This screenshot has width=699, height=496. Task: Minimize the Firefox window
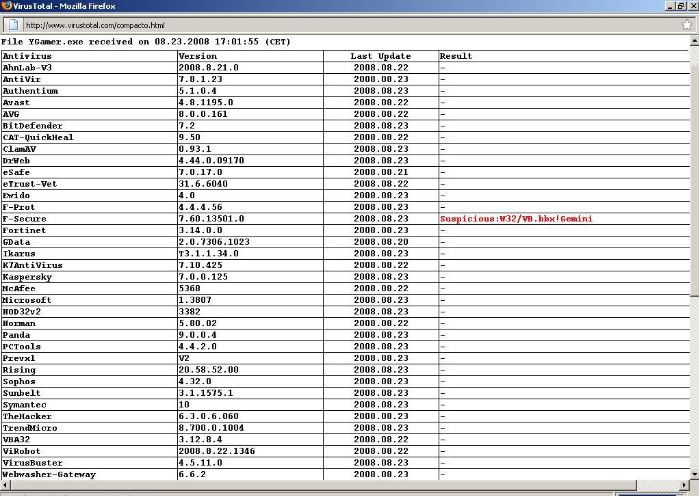pos(670,6)
